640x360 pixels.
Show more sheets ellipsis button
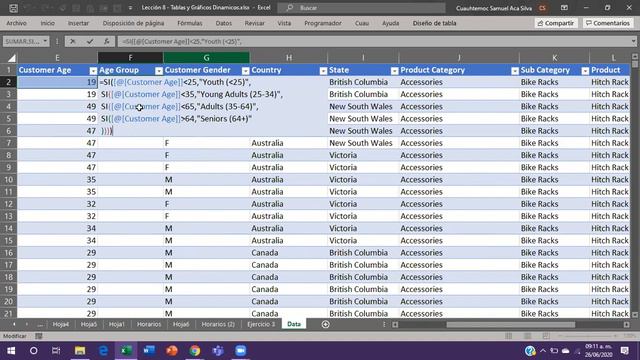coord(40,324)
